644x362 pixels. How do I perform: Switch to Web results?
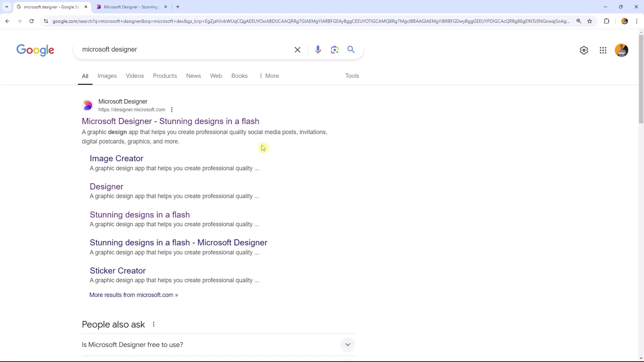(x=216, y=76)
